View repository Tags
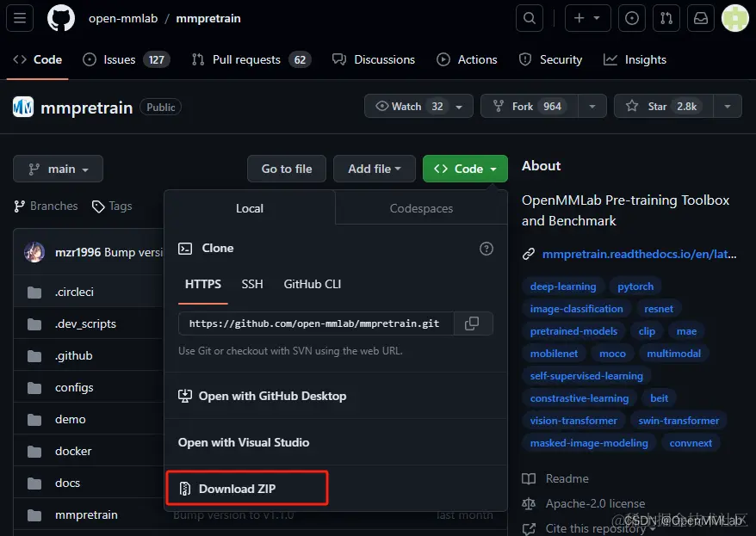The image size is (756, 536). [x=112, y=206]
